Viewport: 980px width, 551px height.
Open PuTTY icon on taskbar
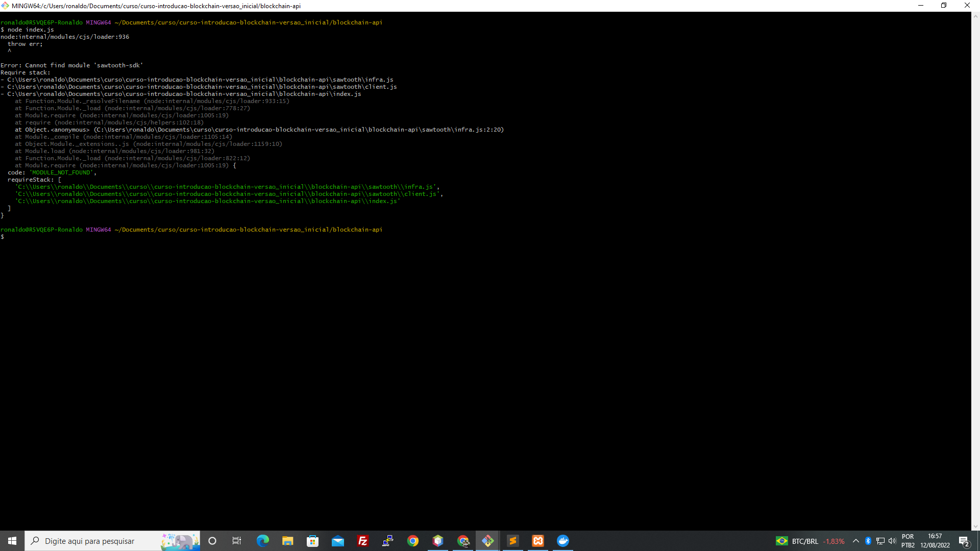(387, 541)
